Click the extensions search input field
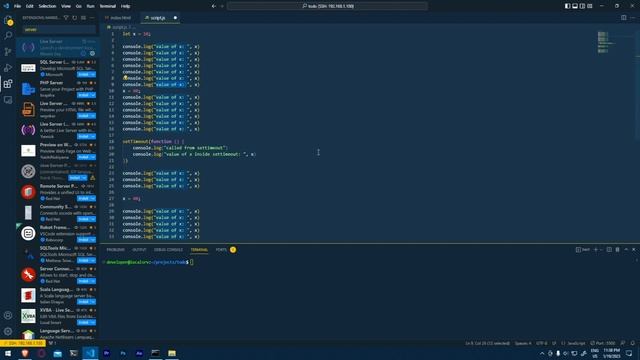Screen dimensions: 640x360 pos(59,29)
